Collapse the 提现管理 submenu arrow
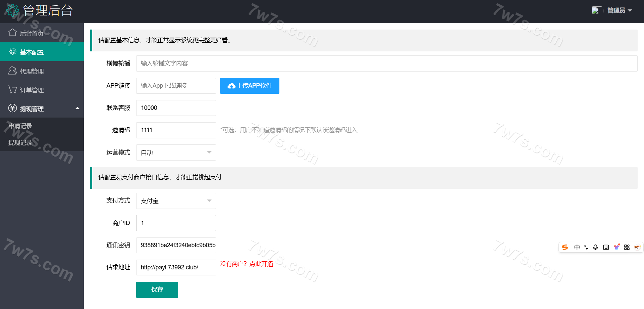This screenshot has width=644, height=309. coord(77,108)
